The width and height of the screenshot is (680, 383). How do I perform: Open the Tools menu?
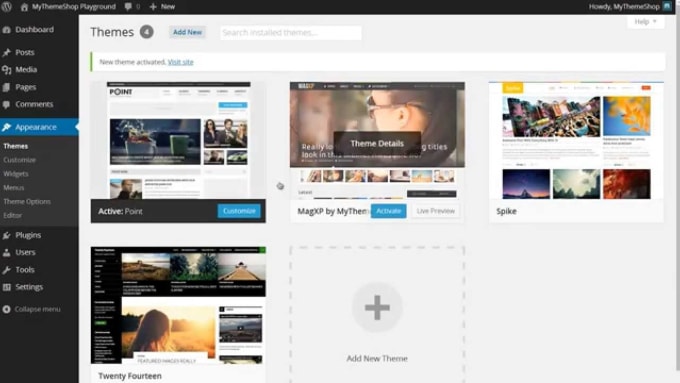pyautogui.click(x=25, y=269)
